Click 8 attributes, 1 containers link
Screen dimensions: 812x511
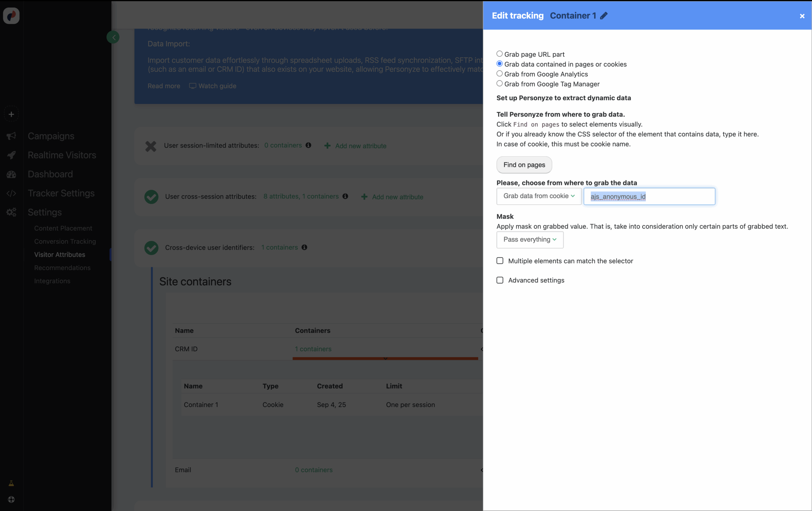tap(301, 196)
